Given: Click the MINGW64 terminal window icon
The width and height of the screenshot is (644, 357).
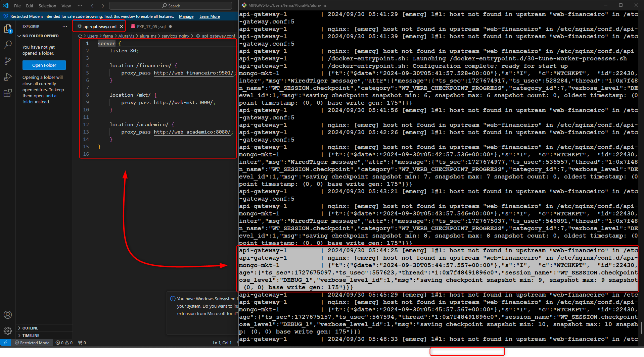Looking at the screenshot, I should [x=244, y=5].
